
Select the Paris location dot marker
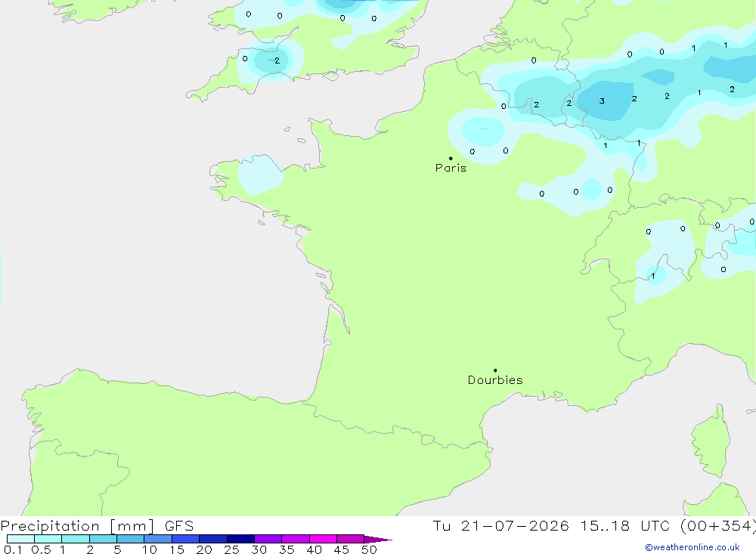(451, 158)
